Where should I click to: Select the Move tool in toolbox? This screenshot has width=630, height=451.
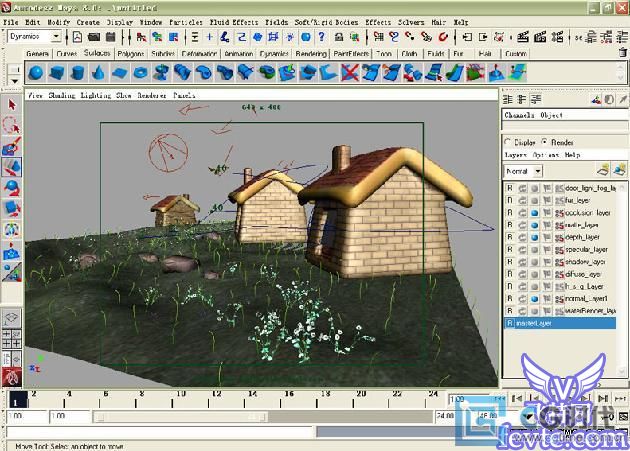[12, 167]
